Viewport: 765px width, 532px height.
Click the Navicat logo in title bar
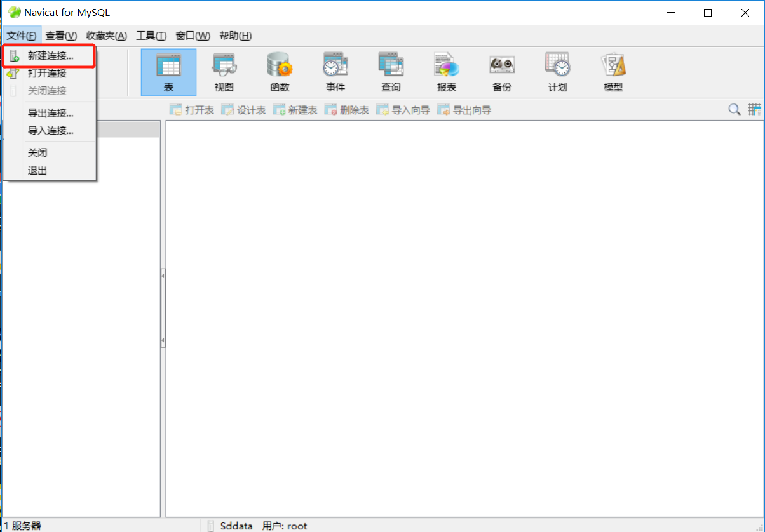(x=14, y=13)
